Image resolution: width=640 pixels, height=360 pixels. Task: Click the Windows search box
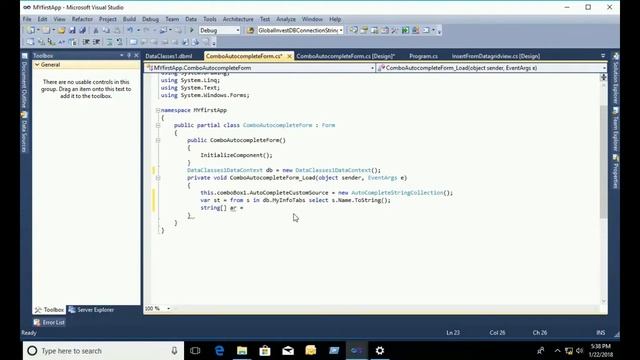click(103, 351)
